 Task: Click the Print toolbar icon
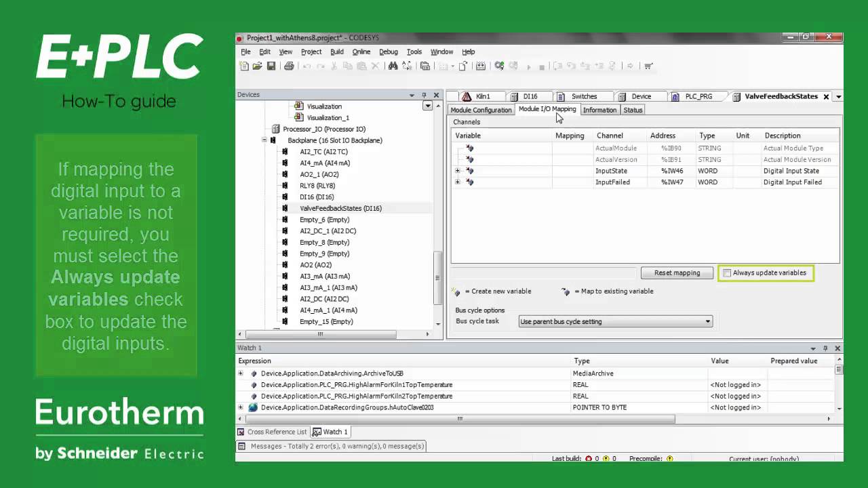289,66
